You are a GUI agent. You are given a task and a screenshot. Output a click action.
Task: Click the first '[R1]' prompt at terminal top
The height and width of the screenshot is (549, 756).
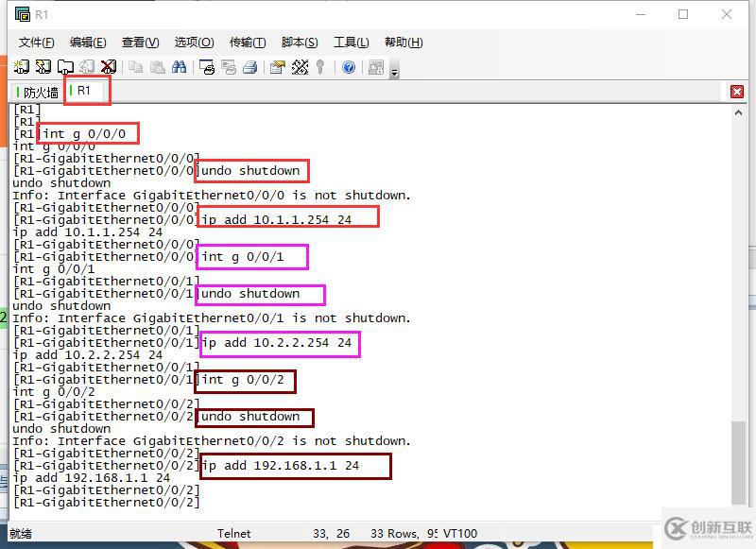tap(27, 110)
